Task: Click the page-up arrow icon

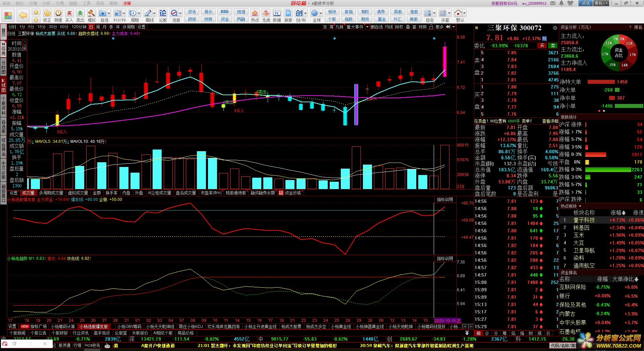Action: point(37,12)
